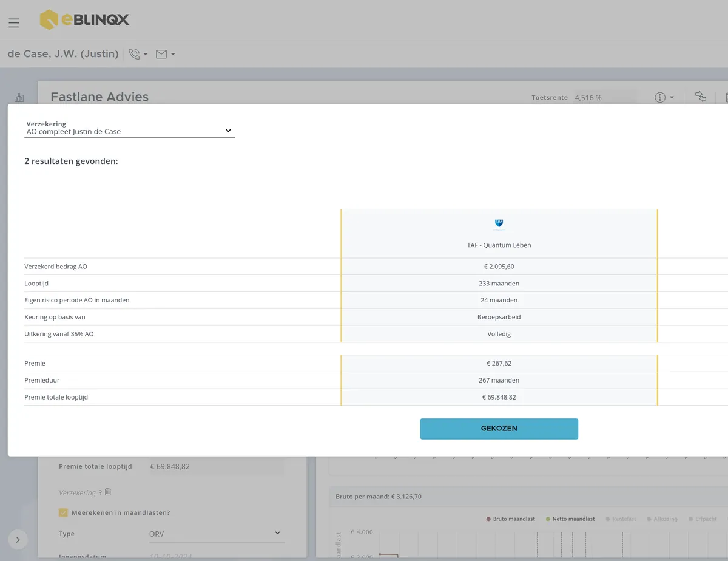
Task: Select the 'Volledig' cell
Action: [x=499, y=334]
